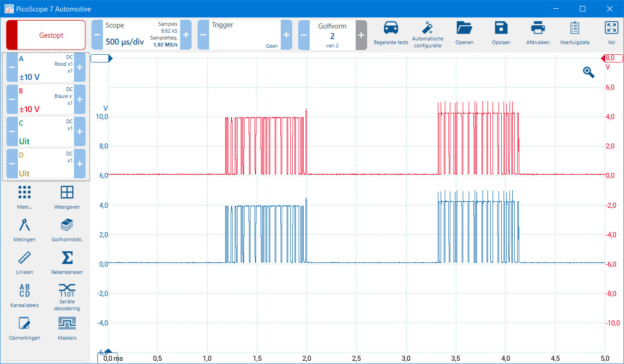Toggle the Gestopt run/stop button
The width and height of the screenshot is (624, 364).
46,35
